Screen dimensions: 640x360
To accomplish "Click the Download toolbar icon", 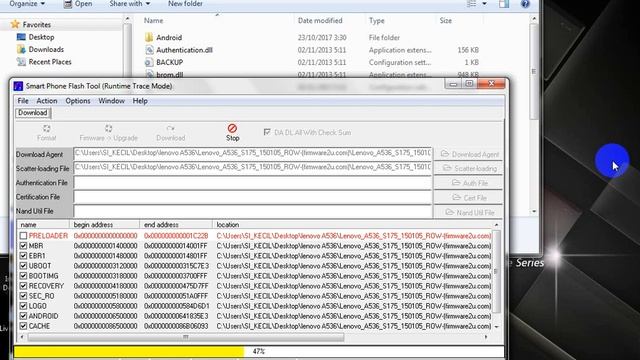I will (x=171, y=129).
